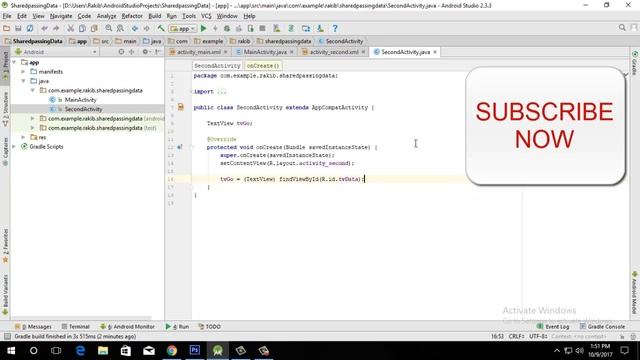The width and height of the screenshot is (640, 360).
Task: Click the Save All toolbar icon
Action: pos(18,28)
